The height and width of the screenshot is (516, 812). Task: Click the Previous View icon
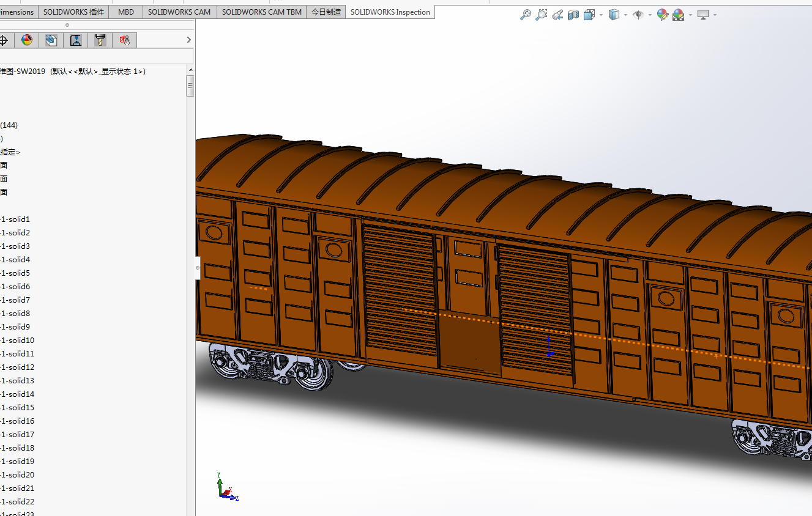click(x=557, y=15)
